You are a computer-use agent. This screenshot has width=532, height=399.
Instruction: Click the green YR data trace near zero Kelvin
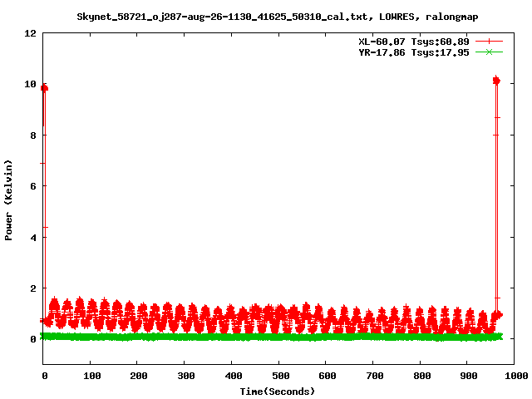(x=272, y=337)
